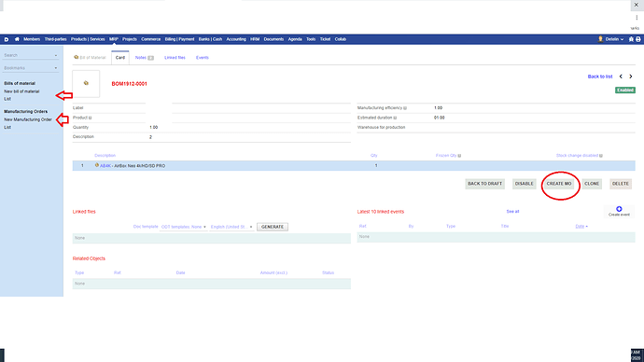
Task: Open English language dropdown
Action: click(x=231, y=227)
